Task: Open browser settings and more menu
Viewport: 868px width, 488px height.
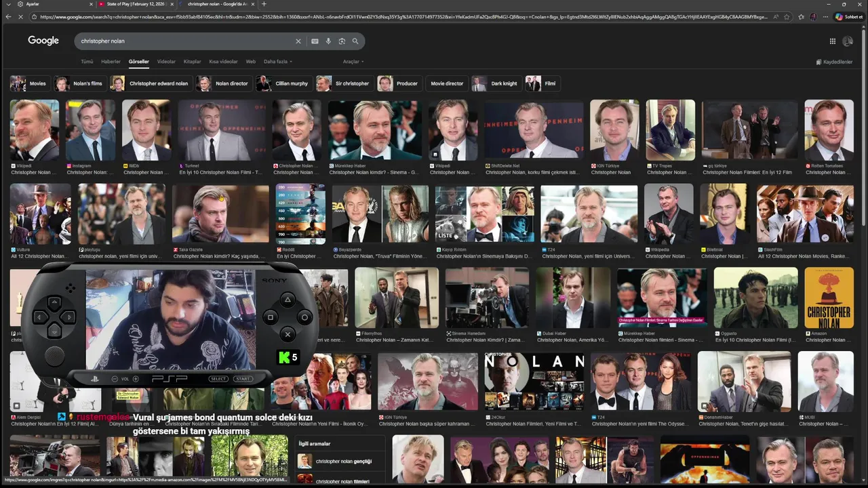Action: pos(826,17)
